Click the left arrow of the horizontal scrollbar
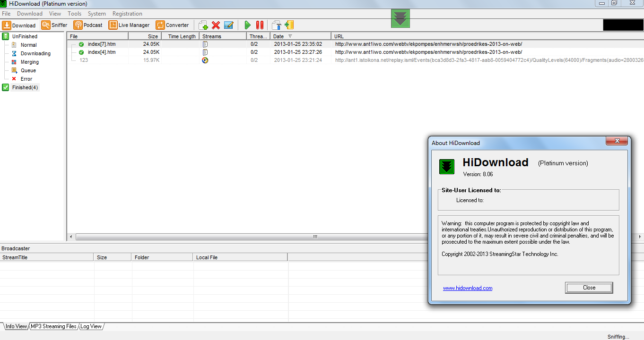The height and width of the screenshot is (340, 644). click(x=71, y=237)
